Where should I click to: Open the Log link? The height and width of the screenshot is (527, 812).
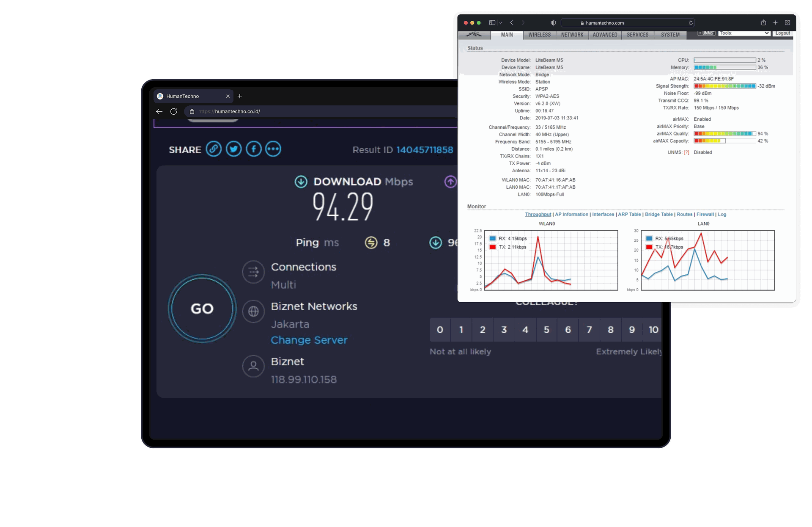coord(722,214)
